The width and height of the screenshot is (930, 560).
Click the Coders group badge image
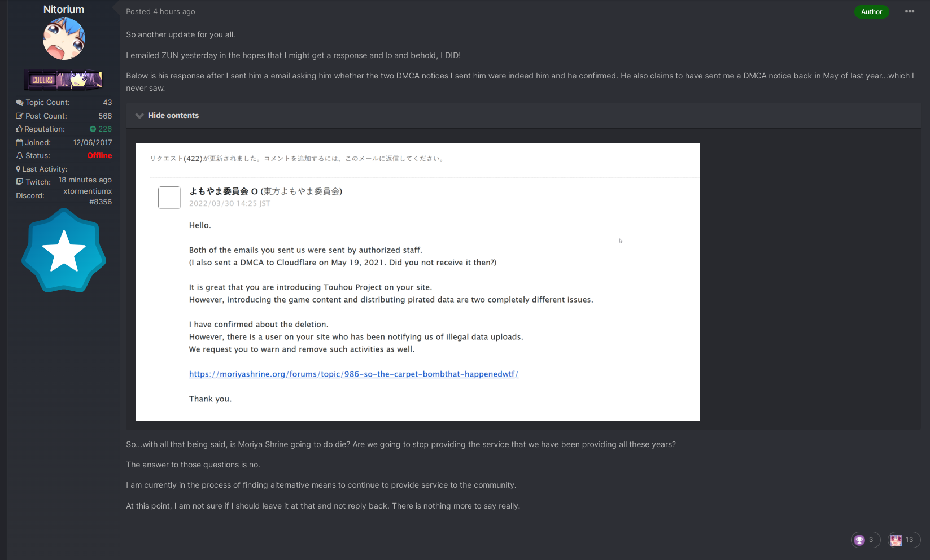point(64,80)
